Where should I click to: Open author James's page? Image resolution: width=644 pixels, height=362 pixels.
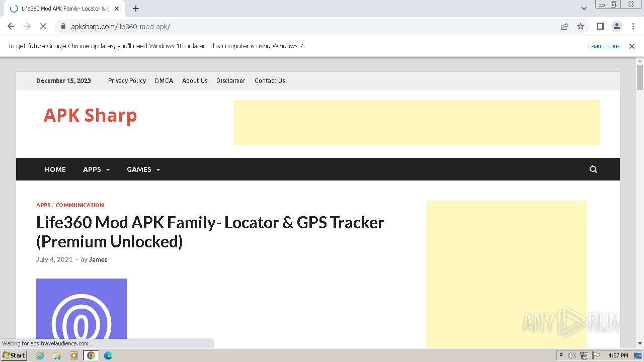coord(98,259)
